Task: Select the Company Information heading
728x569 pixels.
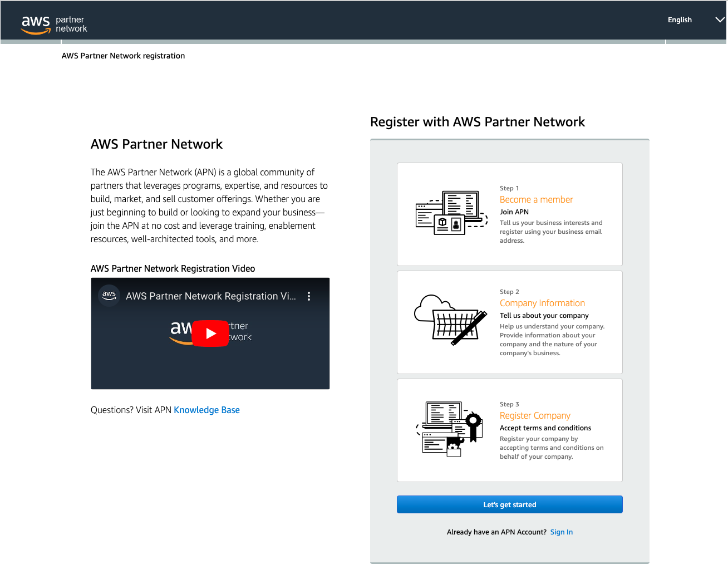Action: click(x=542, y=303)
